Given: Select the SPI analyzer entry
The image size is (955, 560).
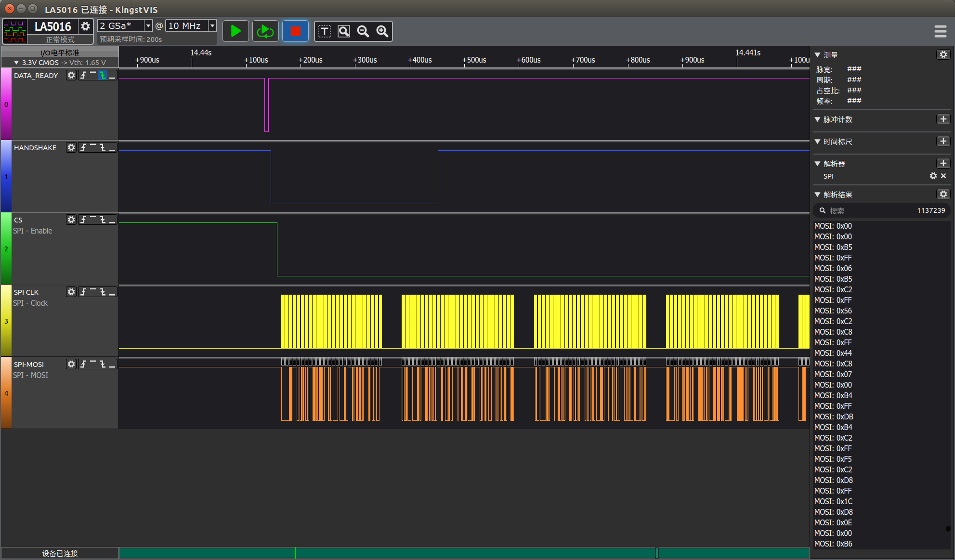Looking at the screenshot, I should (828, 176).
